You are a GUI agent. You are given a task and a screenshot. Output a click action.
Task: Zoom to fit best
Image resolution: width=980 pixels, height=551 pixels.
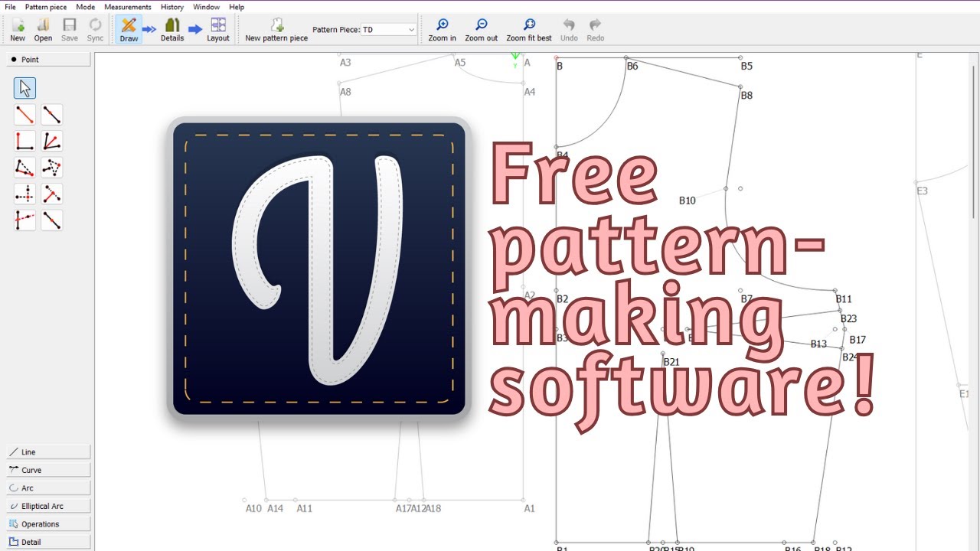click(x=529, y=30)
